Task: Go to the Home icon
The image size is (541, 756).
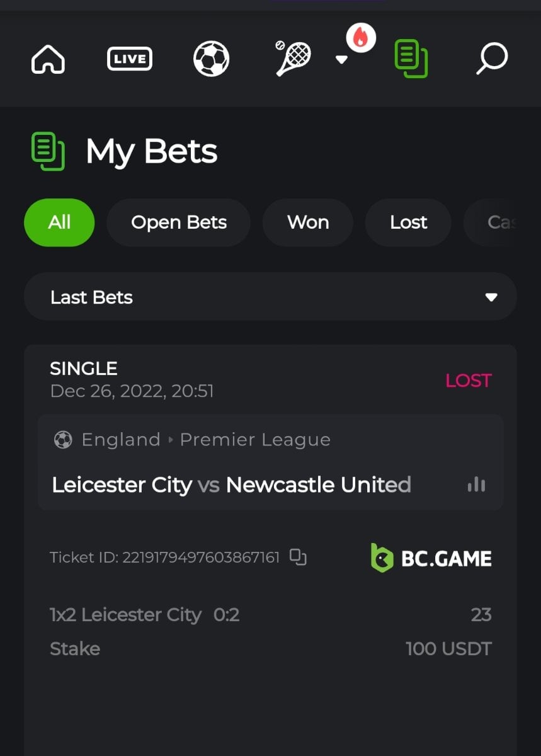Action: [x=48, y=60]
